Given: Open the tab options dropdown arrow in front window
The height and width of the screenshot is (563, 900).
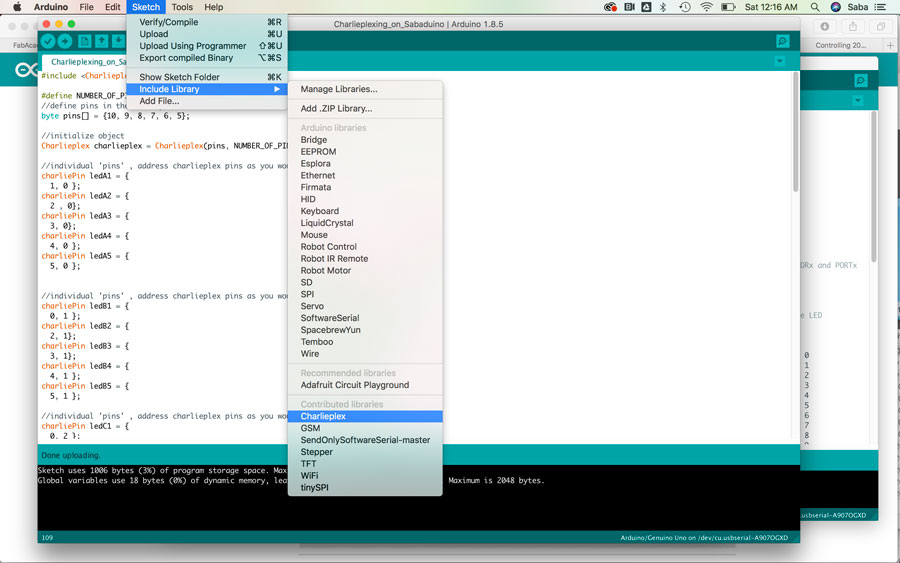Looking at the screenshot, I should (x=779, y=61).
